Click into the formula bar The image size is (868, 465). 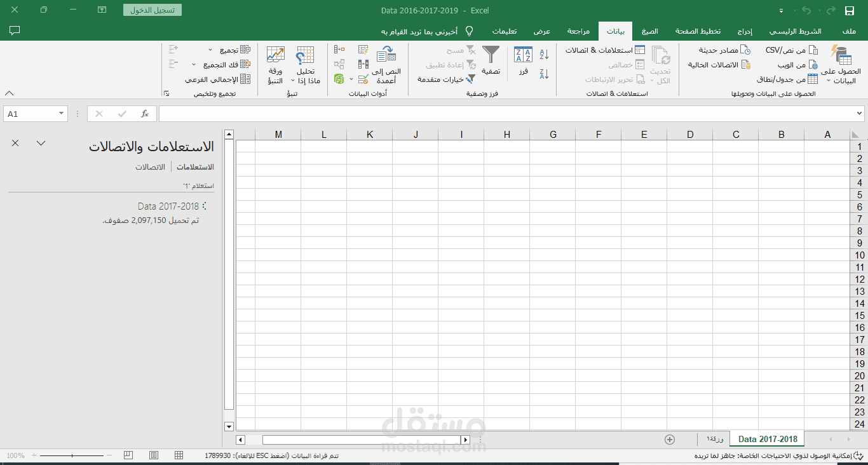coord(506,114)
